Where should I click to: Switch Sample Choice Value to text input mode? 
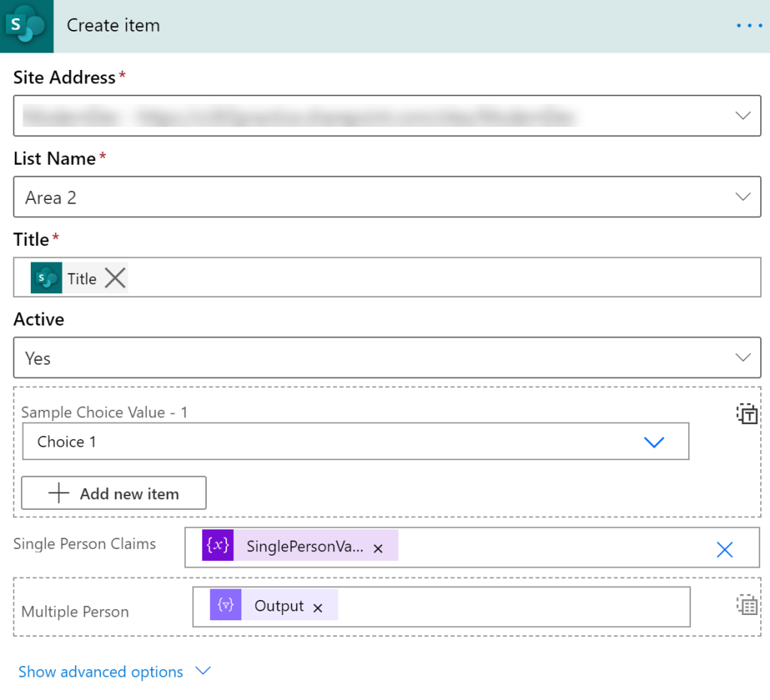coord(747,414)
